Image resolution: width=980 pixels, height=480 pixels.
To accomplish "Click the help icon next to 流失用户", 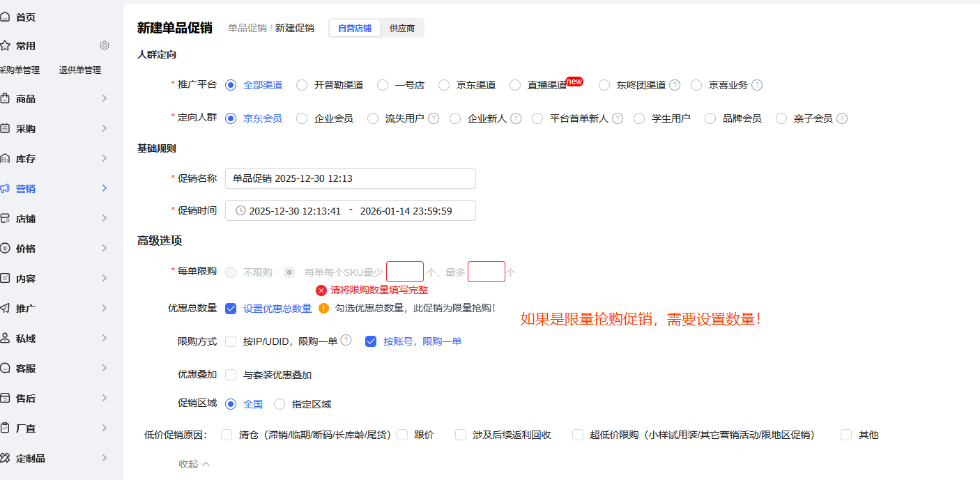I will pyautogui.click(x=434, y=118).
